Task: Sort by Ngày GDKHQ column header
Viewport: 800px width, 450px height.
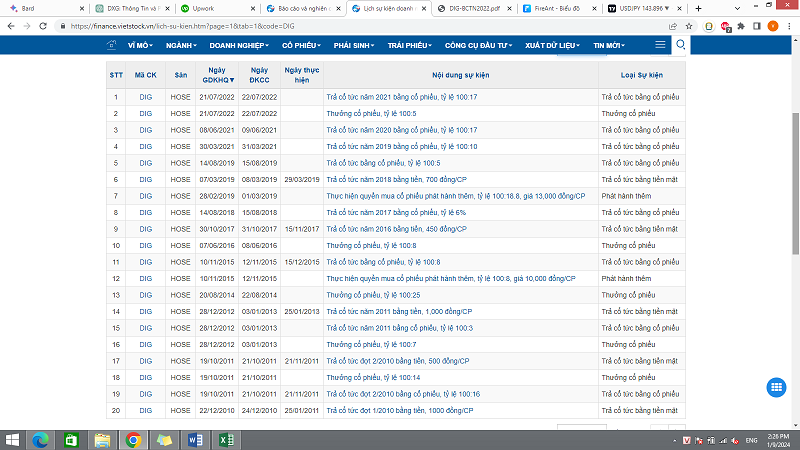Action: [x=215, y=74]
